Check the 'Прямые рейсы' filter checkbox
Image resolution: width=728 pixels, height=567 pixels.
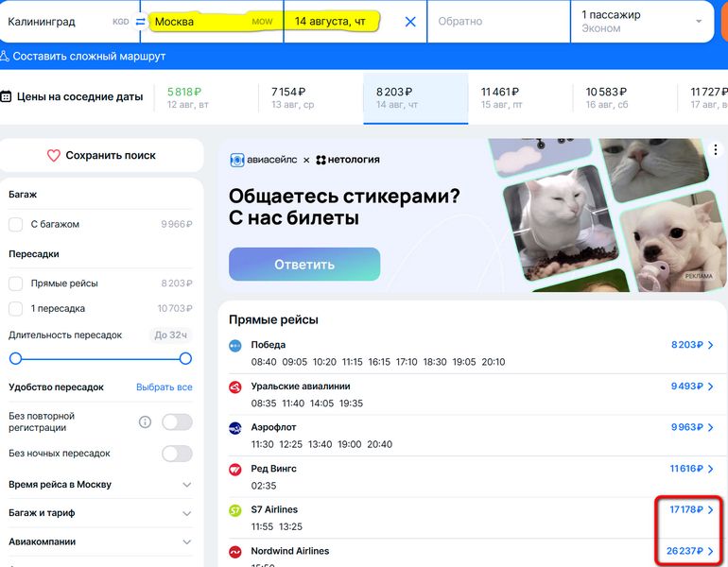[16, 283]
